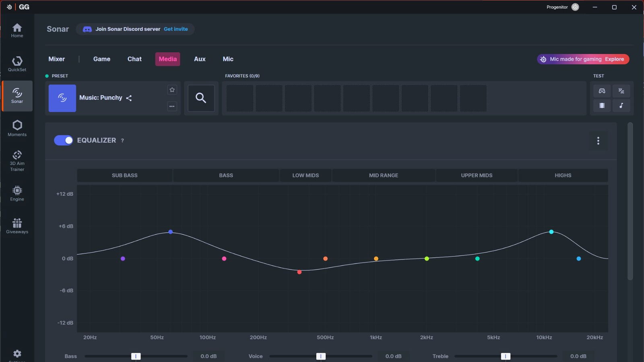
Task: Click the preset search magnifier icon
Action: [x=201, y=98]
